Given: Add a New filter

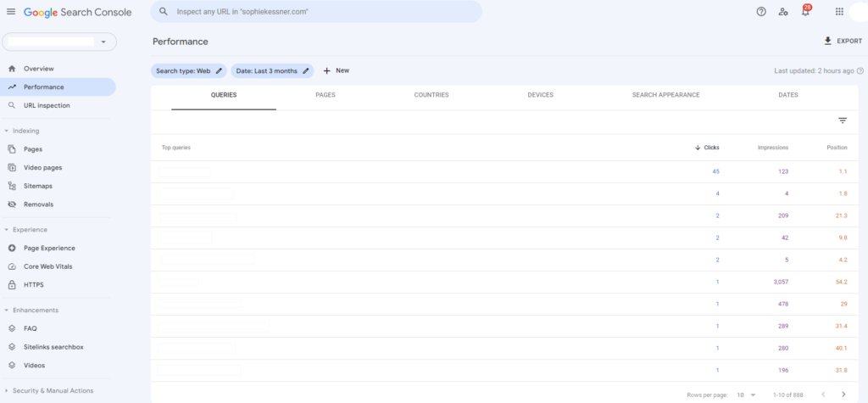Looking at the screenshot, I should 336,71.
